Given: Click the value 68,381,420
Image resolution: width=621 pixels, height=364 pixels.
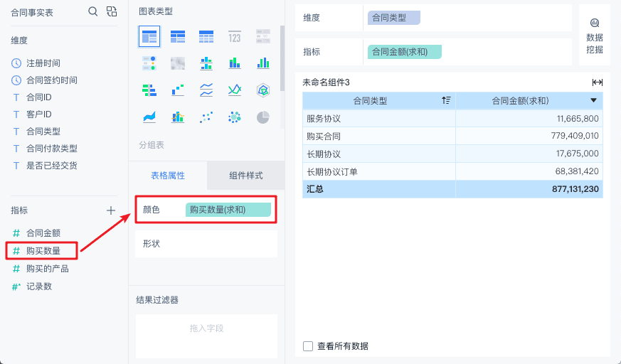Looking at the screenshot, I should [x=577, y=171].
